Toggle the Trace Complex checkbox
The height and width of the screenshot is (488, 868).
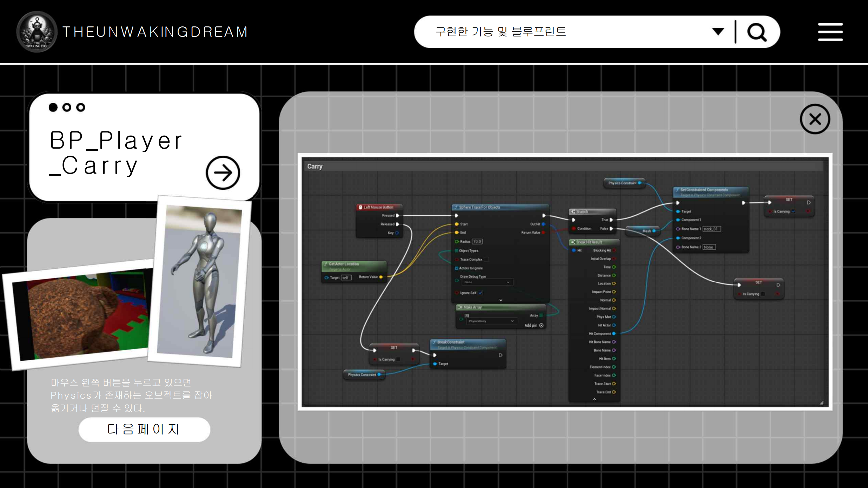click(486, 259)
